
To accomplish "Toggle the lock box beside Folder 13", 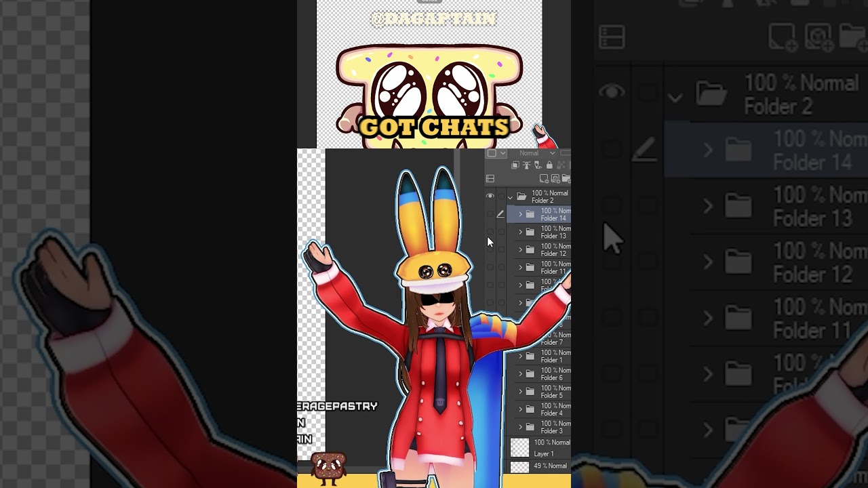I will (x=501, y=232).
